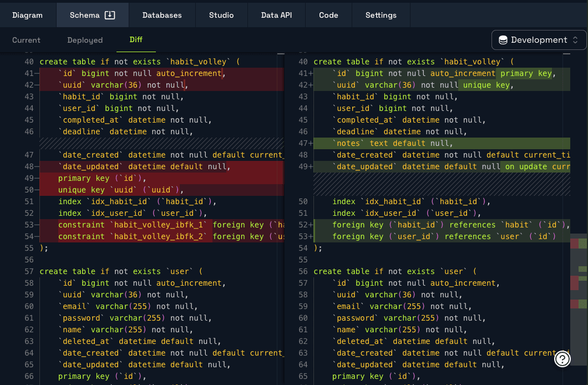Click left 'create table if not exists `user`' line
The height and width of the screenshot is (385, 588).
(x=121, y=271)
